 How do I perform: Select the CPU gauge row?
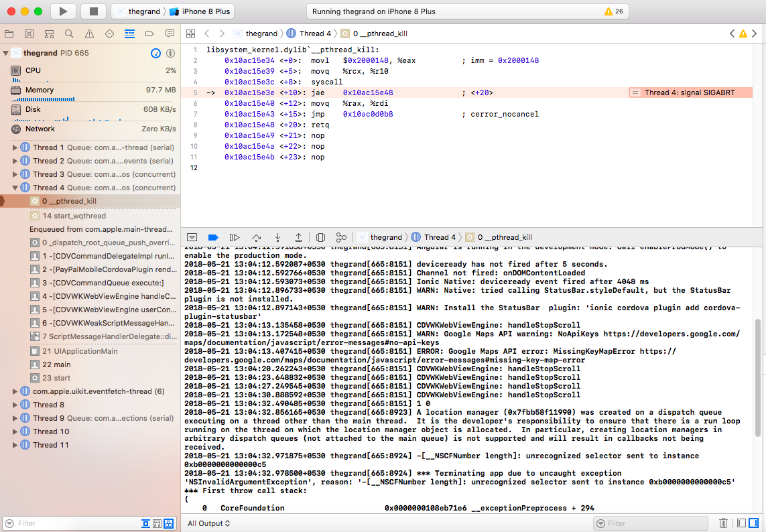[x=90, y=73]
